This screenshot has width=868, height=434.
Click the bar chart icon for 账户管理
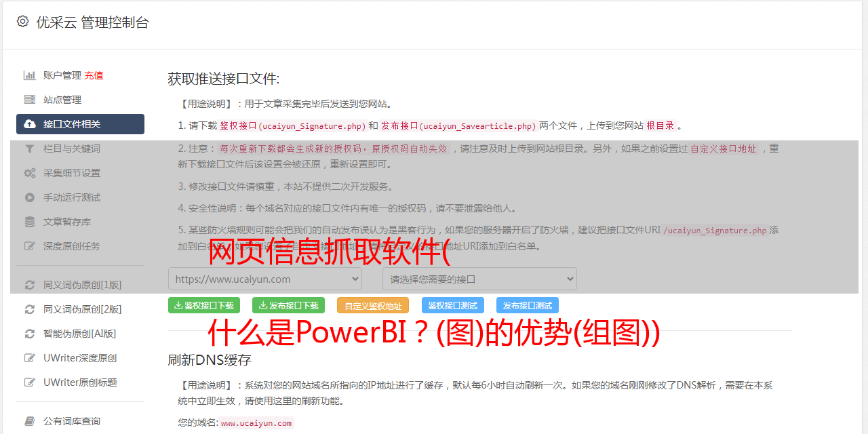coord(30,75)
